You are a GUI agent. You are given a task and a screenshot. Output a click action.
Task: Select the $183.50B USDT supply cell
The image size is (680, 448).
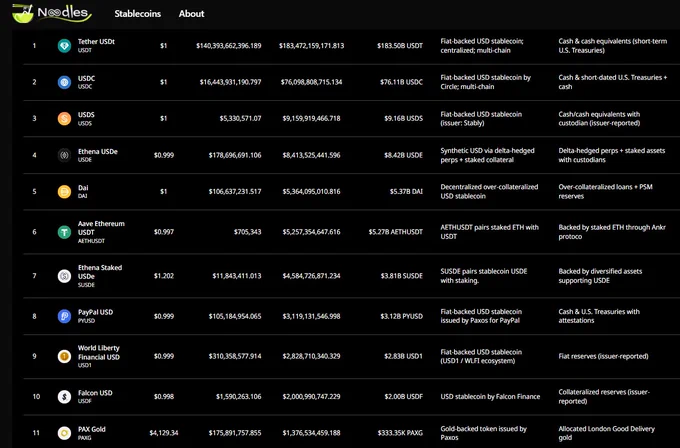click(400, 46)
